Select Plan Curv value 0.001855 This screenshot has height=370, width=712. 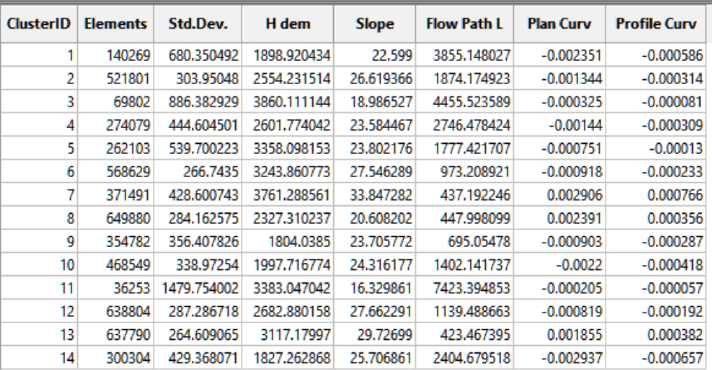[559, 335]
